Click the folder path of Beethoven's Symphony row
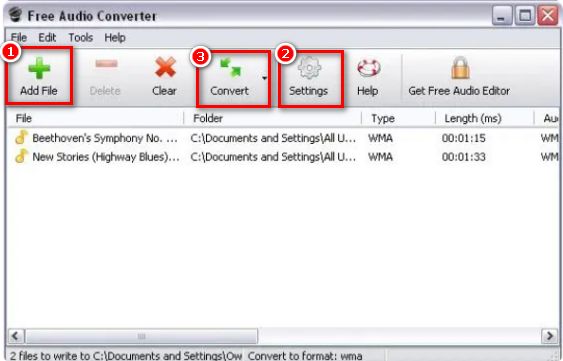Image resolution: width=563 pixels, height=361 pixels. [273, 138]
